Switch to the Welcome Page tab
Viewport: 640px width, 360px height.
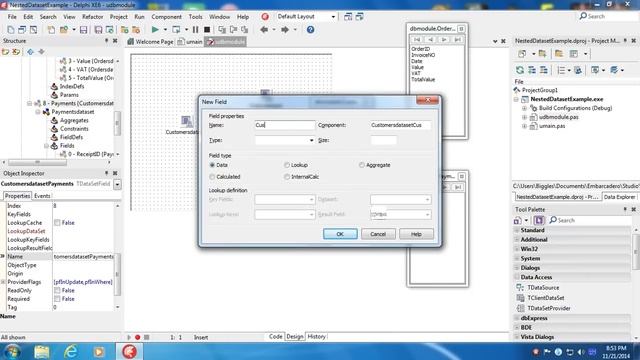(x=150, y=42)
